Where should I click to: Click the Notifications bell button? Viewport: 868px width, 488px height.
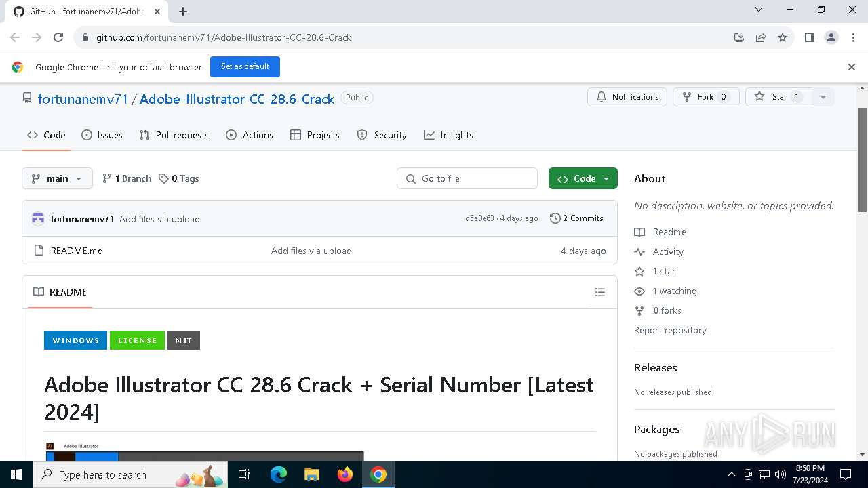click(627, 97)
